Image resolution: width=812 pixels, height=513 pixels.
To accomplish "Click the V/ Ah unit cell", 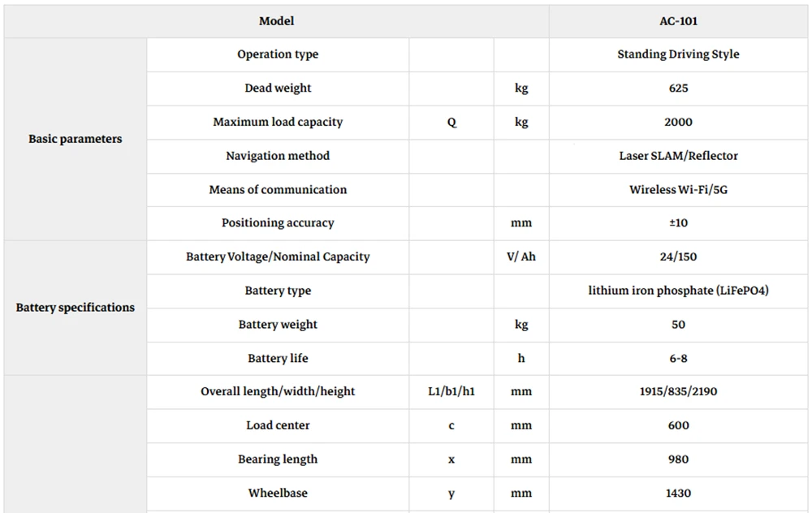I will pos(521,256).
